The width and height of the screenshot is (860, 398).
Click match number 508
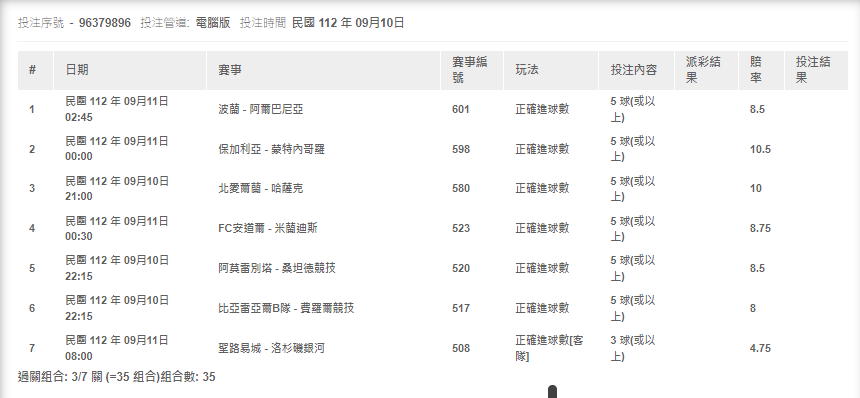461,348
